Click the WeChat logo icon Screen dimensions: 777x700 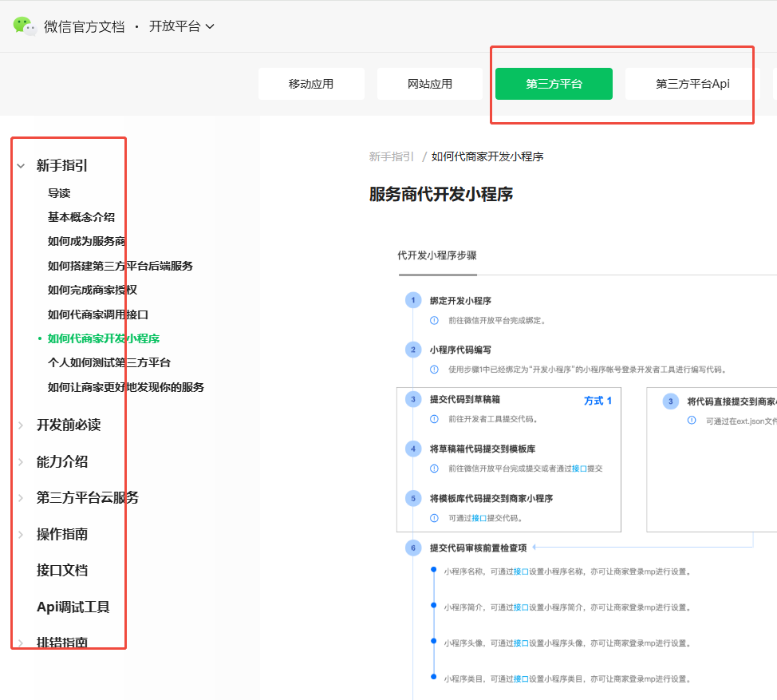pos(24,26)
